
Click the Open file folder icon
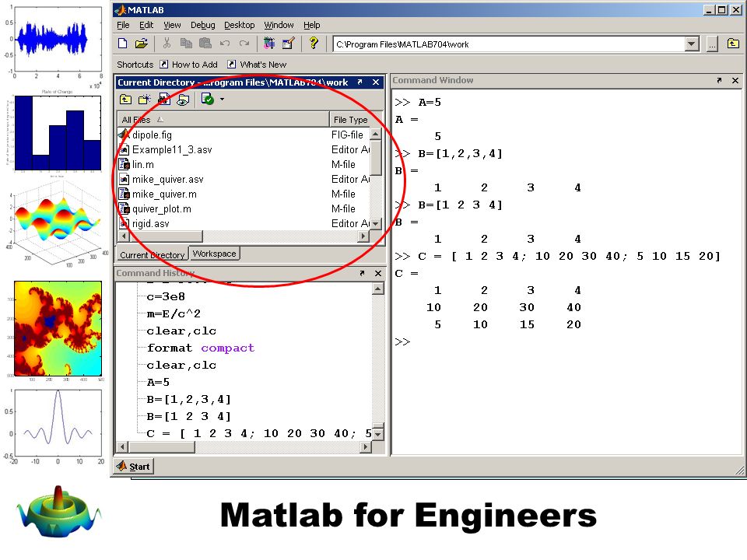pyautogui.click(x=141, y=44)
